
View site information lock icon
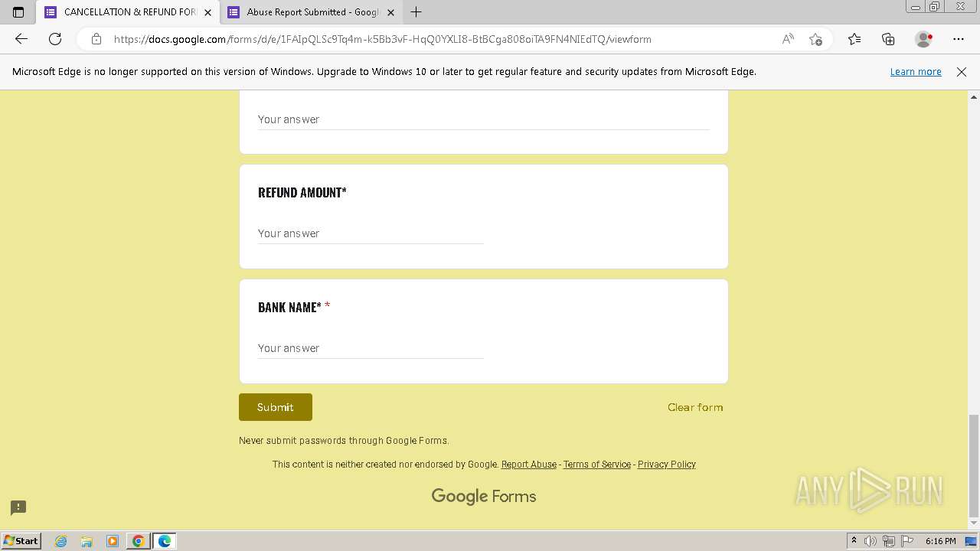[x=96, y=39]
